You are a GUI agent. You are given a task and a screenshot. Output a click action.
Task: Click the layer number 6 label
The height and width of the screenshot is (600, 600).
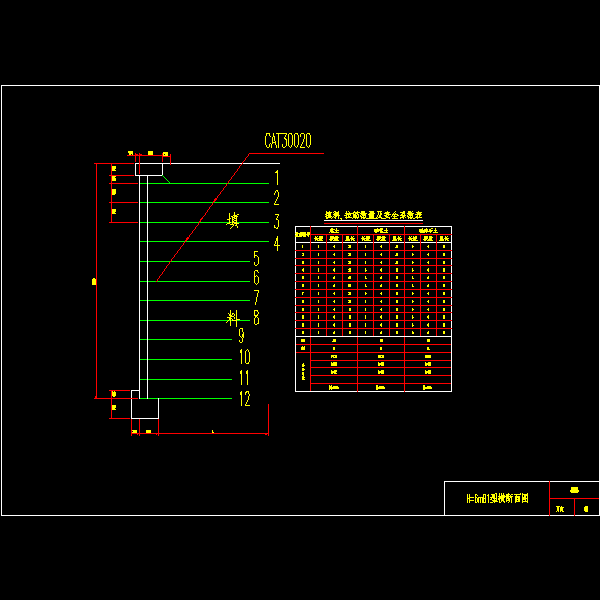(256, 277)
